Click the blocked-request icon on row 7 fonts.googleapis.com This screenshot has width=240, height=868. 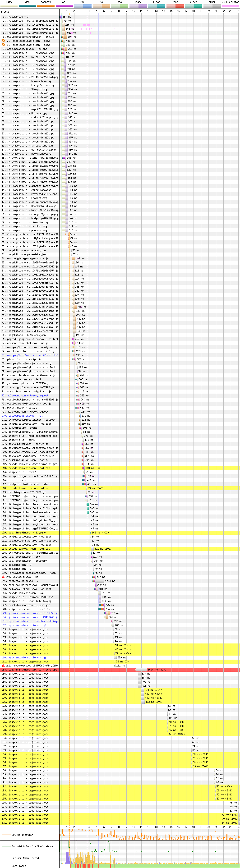pos(3,41)
